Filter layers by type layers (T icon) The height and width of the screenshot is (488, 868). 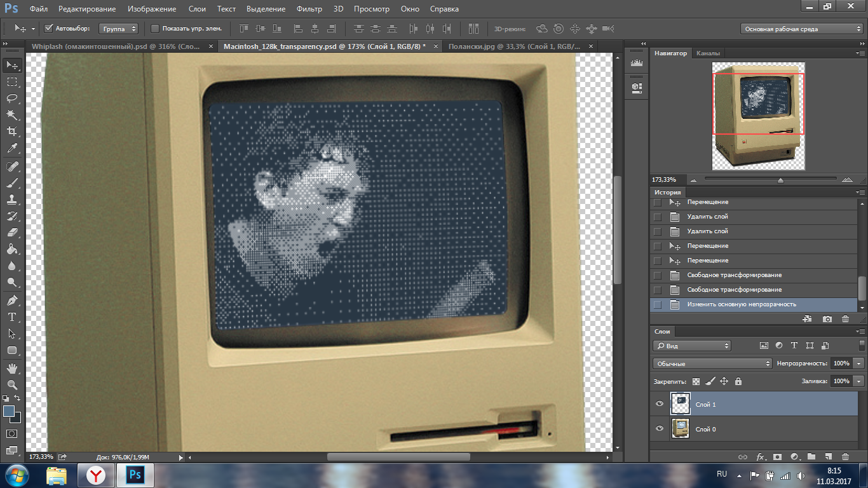794,346
